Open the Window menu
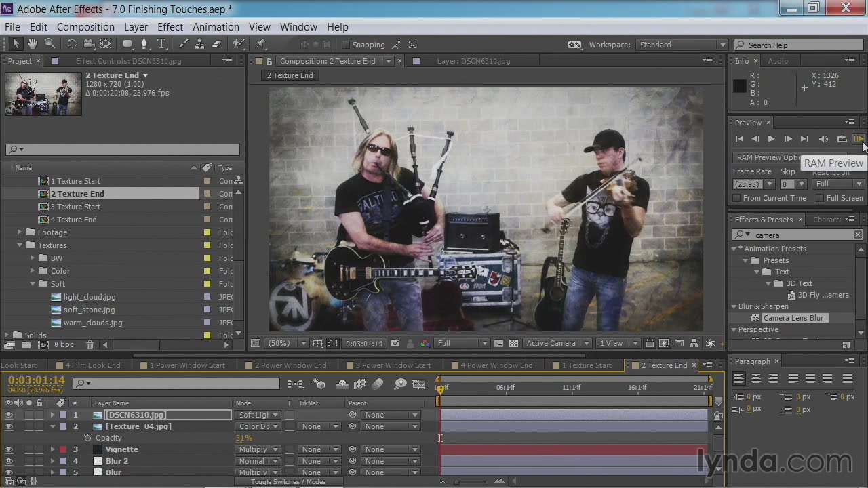Image resolution: width=868 pixels, height=488 pixels. (x=298, y=27)
